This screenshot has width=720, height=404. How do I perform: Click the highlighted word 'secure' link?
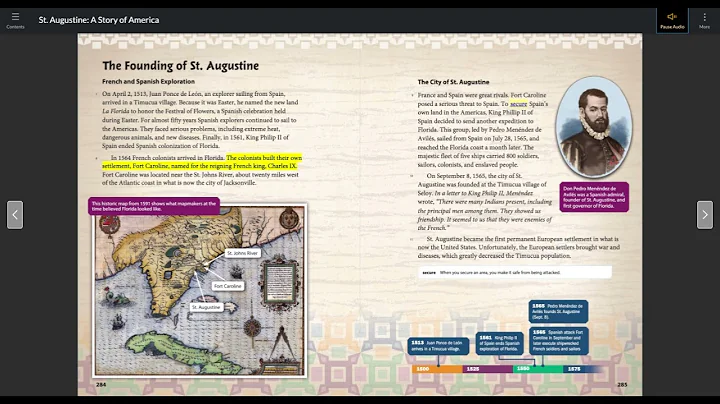click(518, 104)
